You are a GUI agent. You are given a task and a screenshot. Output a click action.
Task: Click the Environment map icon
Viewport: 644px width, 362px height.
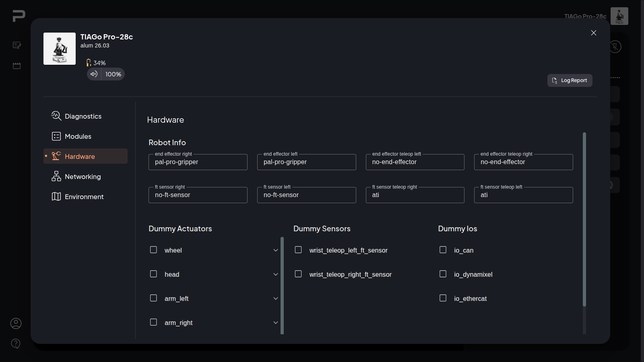pos(56,196)
